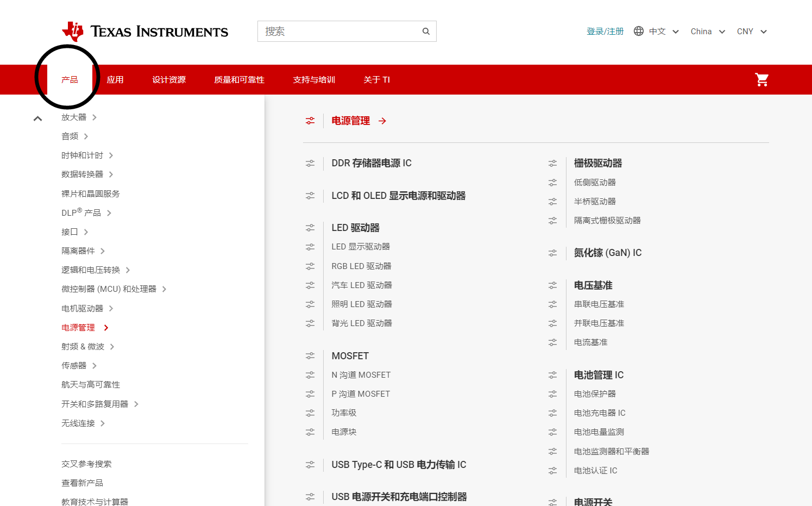Click the filter icon next to LED 驱动器
Screen dimensions: 812x506
[x=310, y=227]
